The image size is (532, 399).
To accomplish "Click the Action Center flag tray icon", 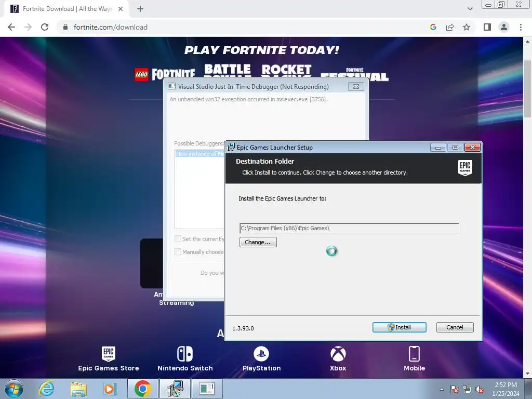I will pos(455,389).
